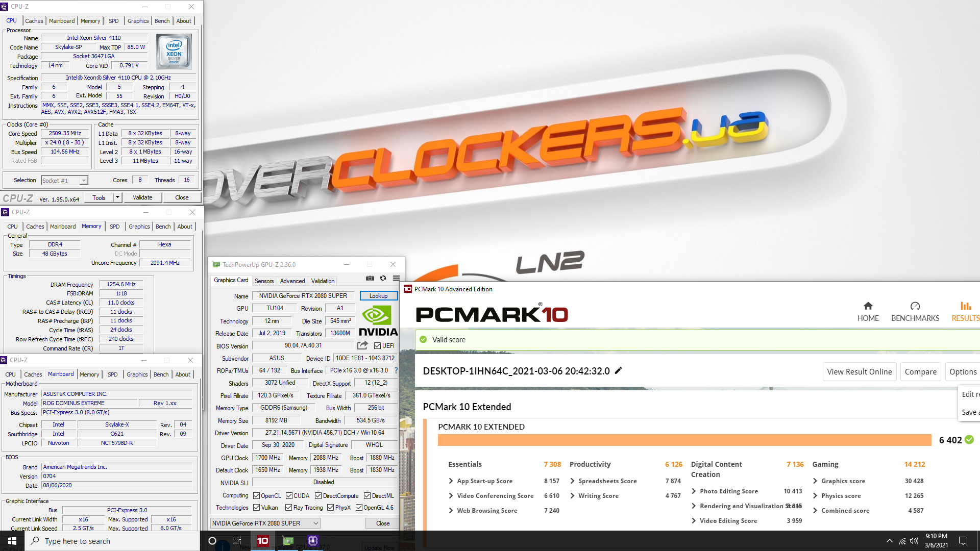This screenshot has height=551, width=980.
Task: Click the pencil icon to rename result
Action: 618,371
